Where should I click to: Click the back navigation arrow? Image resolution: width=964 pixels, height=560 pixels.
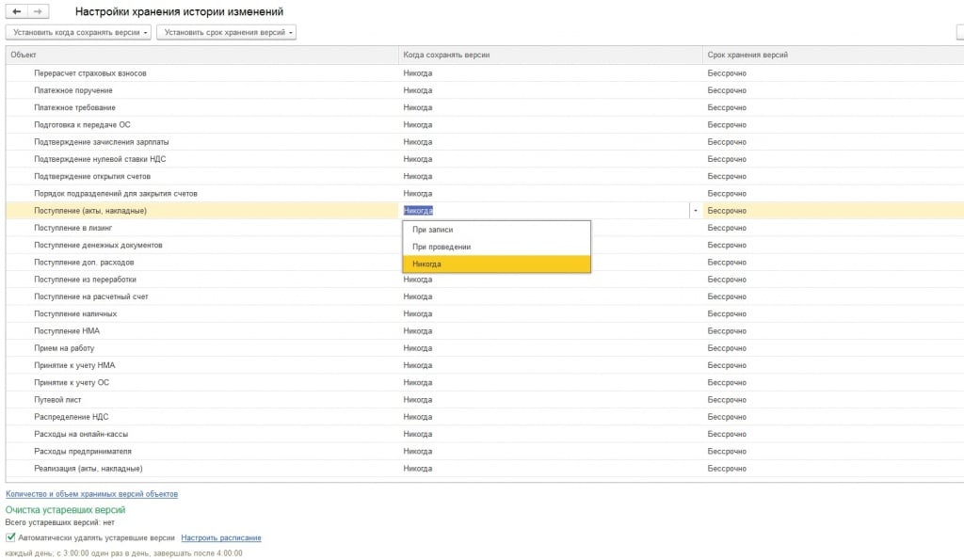click(17, 11)
